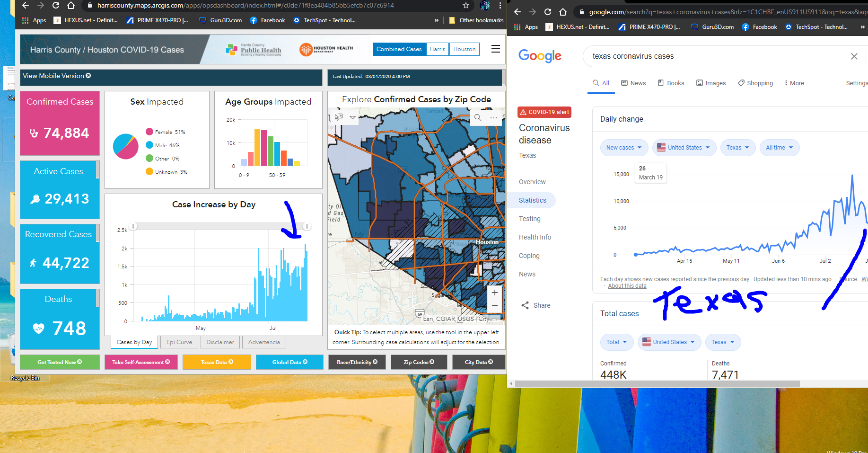The height and width of the screenshot is (453, 868).
Task: Reload the Harris County dashboard page
Action: pyautogui.click(x=56, y=5)
